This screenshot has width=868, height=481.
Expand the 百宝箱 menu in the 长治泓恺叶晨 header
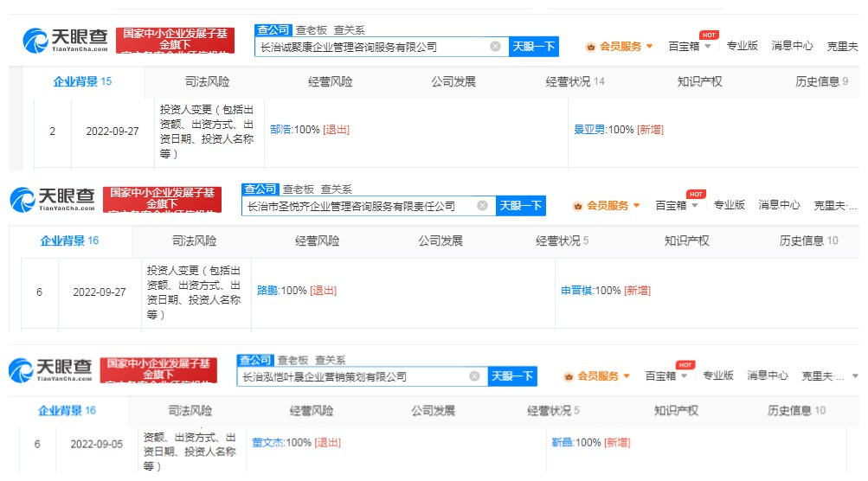coord(684,376)
